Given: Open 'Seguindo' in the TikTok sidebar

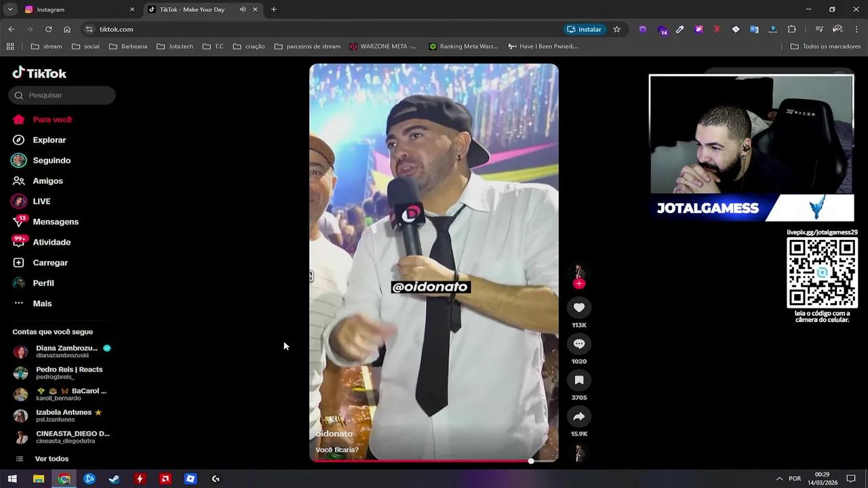Looking at the screenshot, I should 52,160.
